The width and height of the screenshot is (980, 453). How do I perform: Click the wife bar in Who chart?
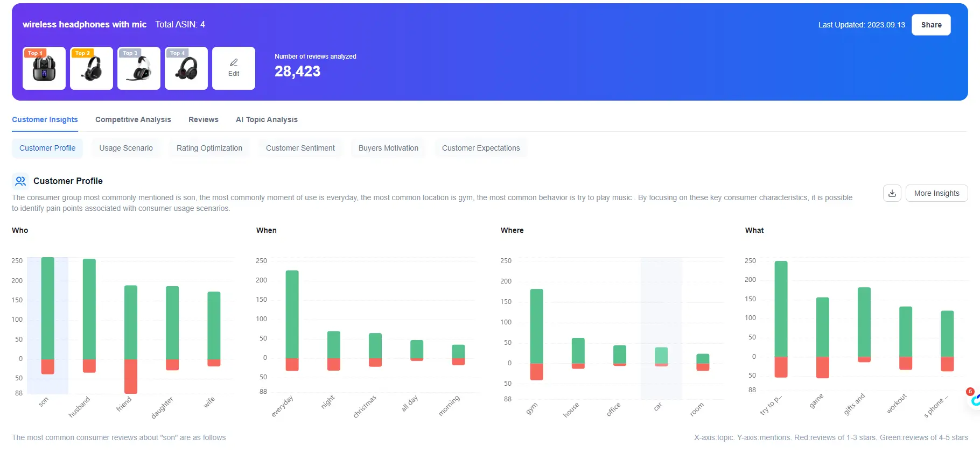click(x=214, y=329)
